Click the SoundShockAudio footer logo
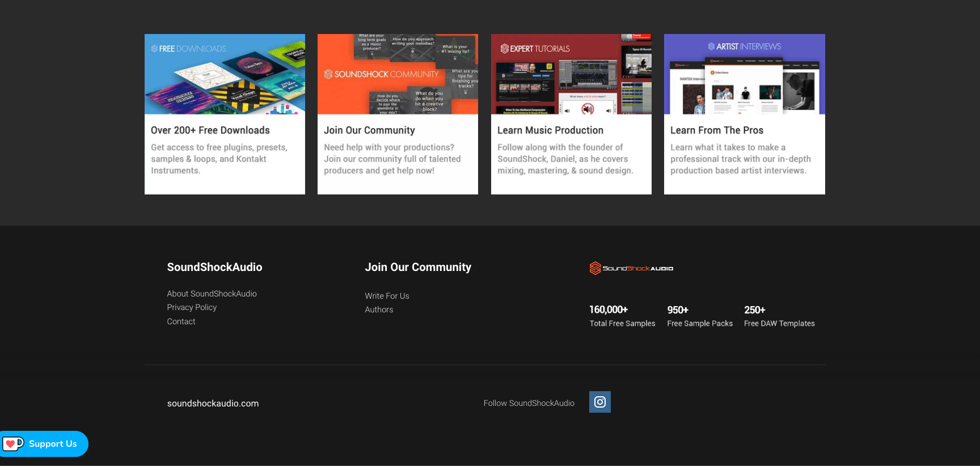The width and height of the screenshot is (980, 466). [631, 268]
